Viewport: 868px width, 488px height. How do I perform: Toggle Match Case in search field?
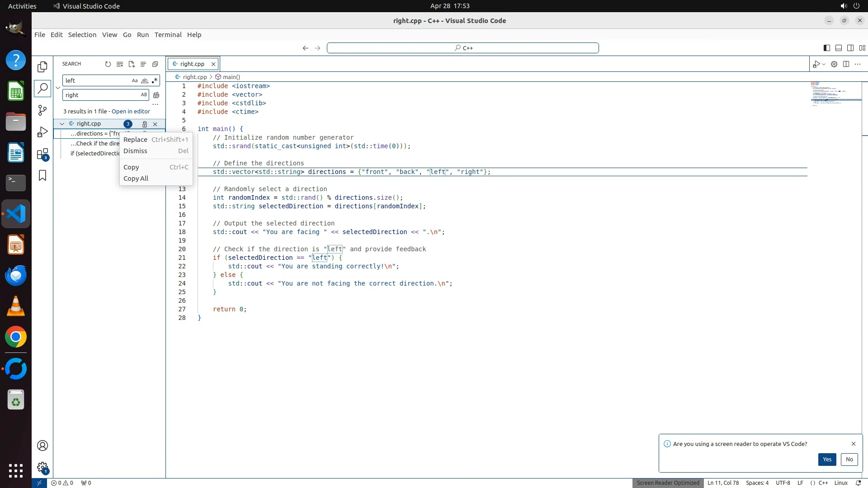point(134,80)
